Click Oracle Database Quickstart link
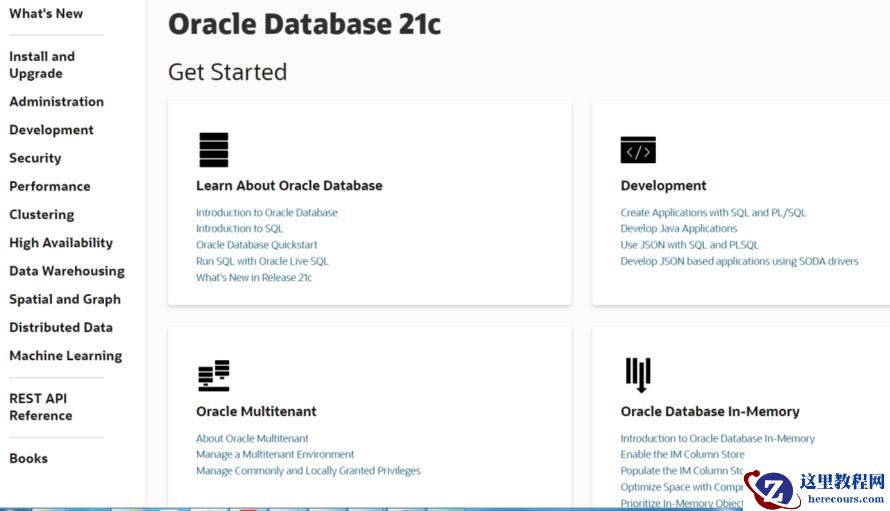The width and height of the screenshot is (890, 511). [256, 245]
